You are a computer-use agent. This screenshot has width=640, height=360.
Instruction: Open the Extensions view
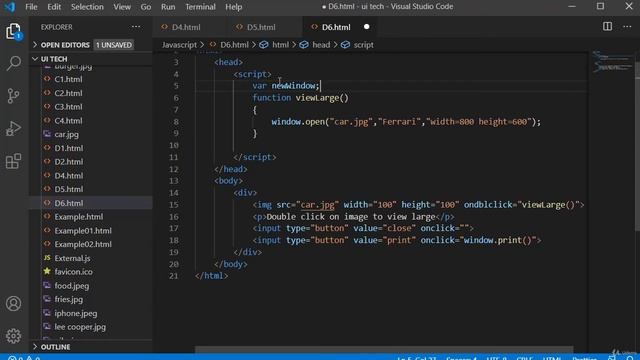tap(13, 161)
